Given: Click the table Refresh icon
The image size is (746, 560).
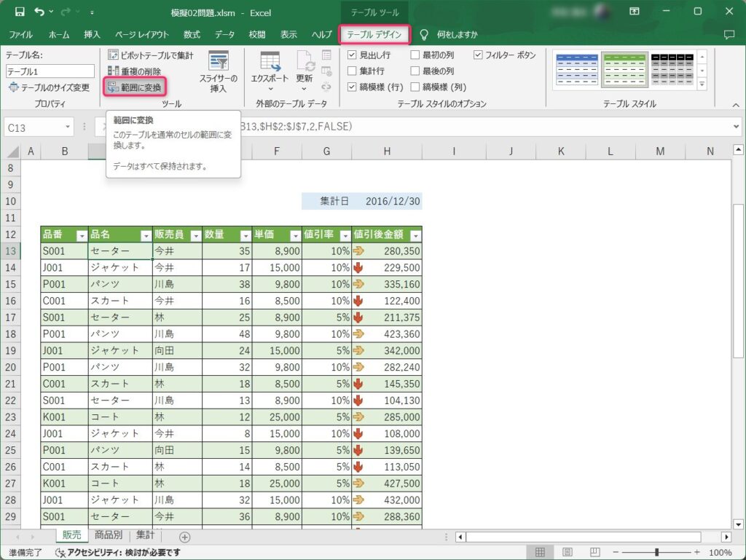Looking at the screenshot, I should (305, 62).
